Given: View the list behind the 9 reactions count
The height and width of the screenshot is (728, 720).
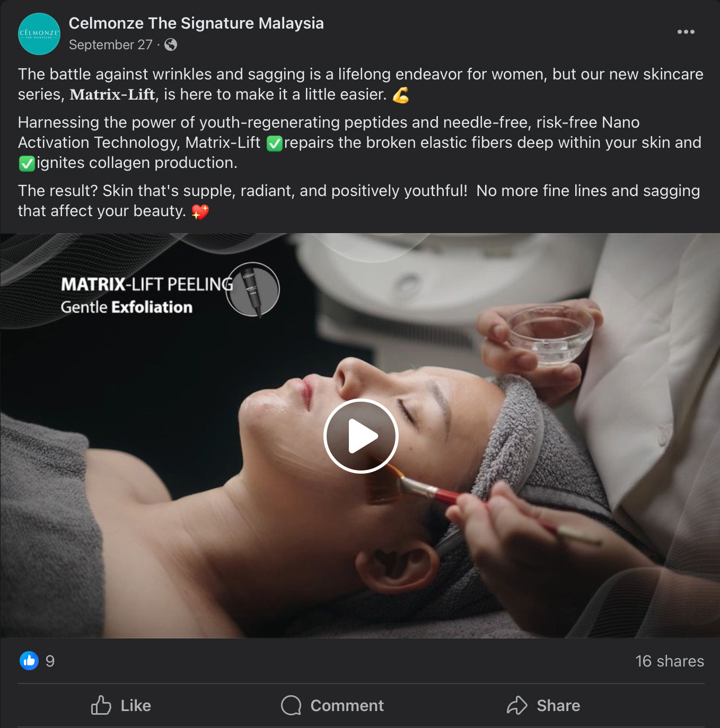Looking at the screenshot, I should (50, 661).
